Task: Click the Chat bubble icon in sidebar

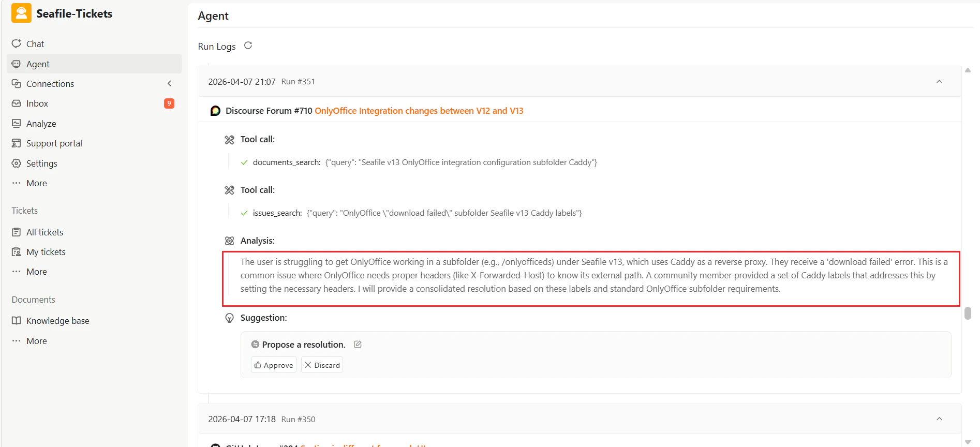Action: point(17,43)
